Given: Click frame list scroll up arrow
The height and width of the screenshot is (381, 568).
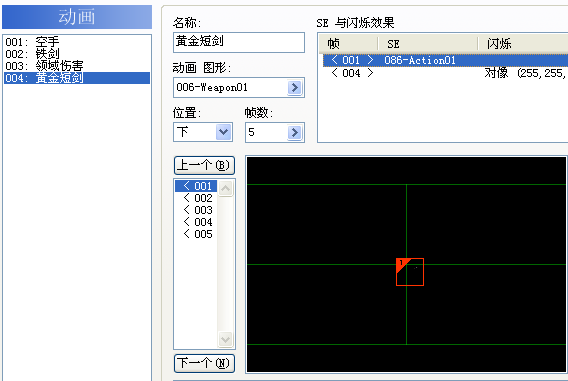Looking at the screenshot, I should click(x=225, y=188).
